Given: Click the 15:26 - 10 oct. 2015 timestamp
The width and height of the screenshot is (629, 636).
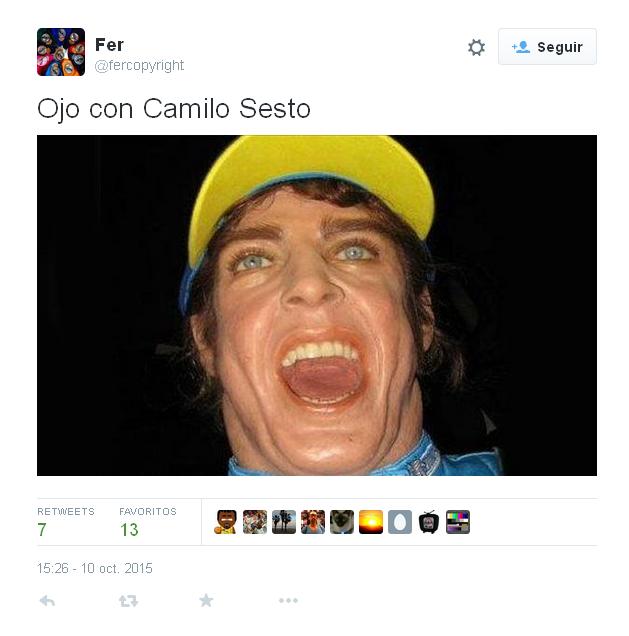Looking at the screenshot, I should click(x=95, y=568).
